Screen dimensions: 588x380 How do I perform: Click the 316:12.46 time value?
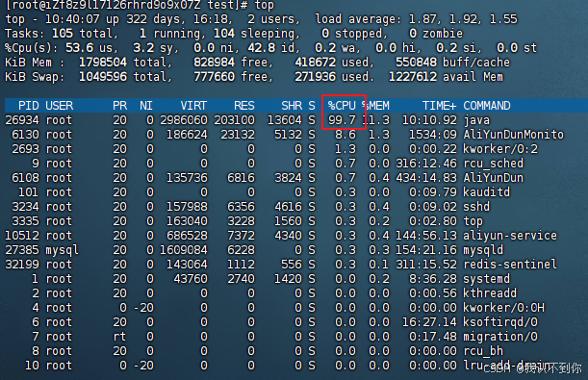(x=426, y=164)
